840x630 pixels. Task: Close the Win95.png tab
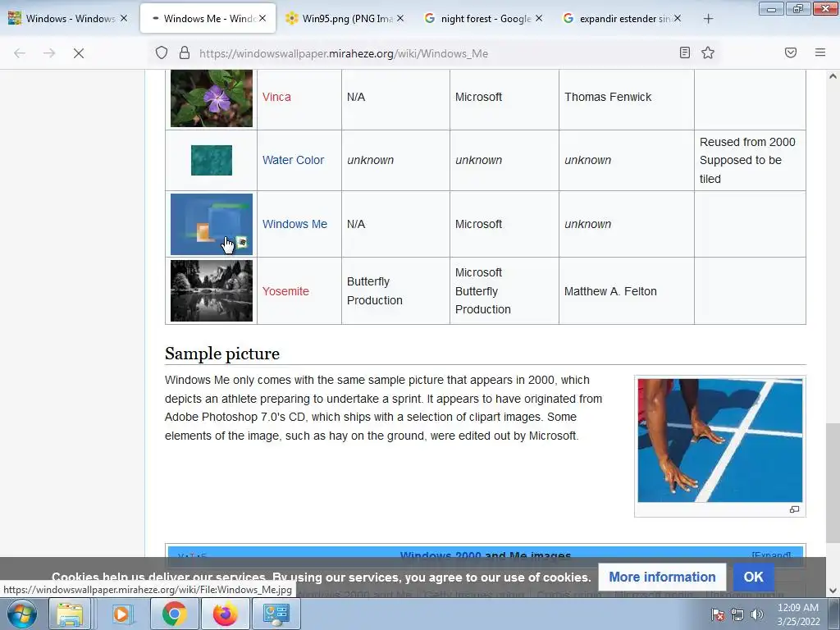pyautogui.click(x=400, y=18)
